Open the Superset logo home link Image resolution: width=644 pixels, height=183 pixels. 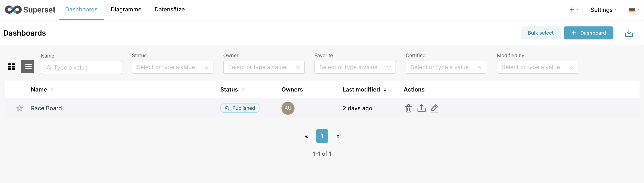(x=30, y=10)
